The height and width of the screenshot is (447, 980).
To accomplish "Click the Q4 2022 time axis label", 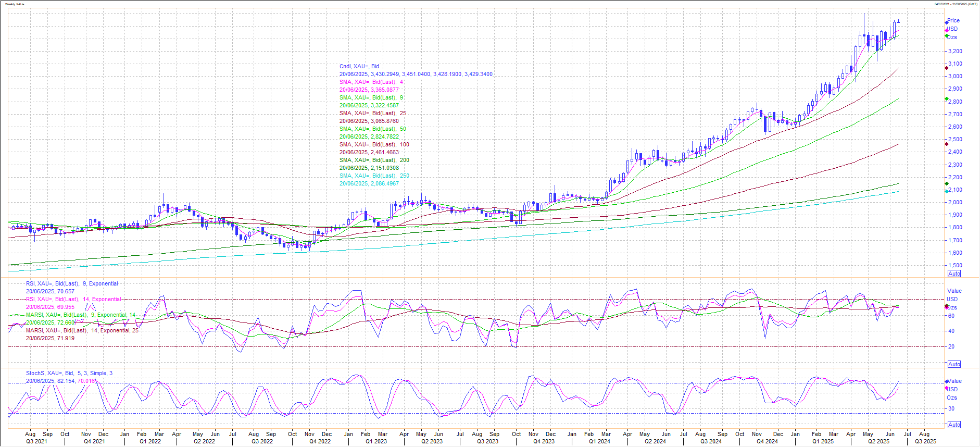I will coord(320,441).
